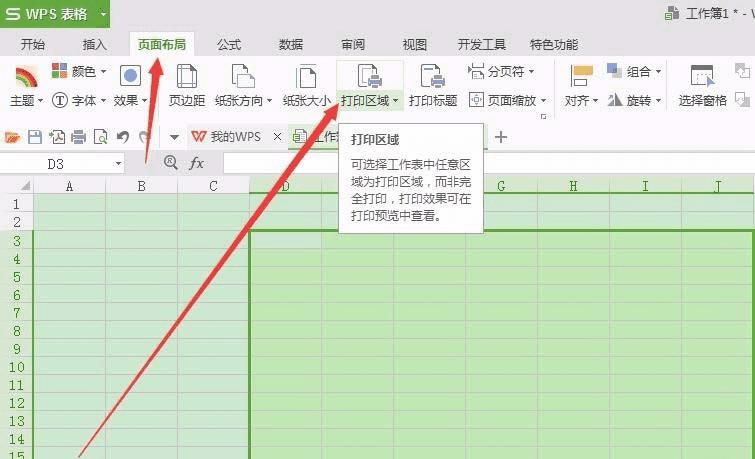
Task: Click the 效果 effects icon
Action: coord(130,76)
